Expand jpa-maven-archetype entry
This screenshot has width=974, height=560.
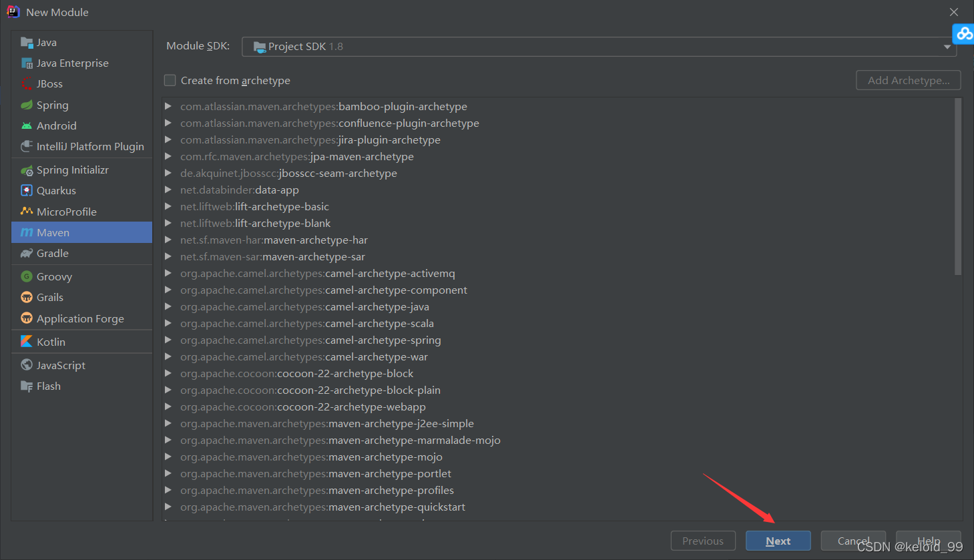[x=168, y=157]
